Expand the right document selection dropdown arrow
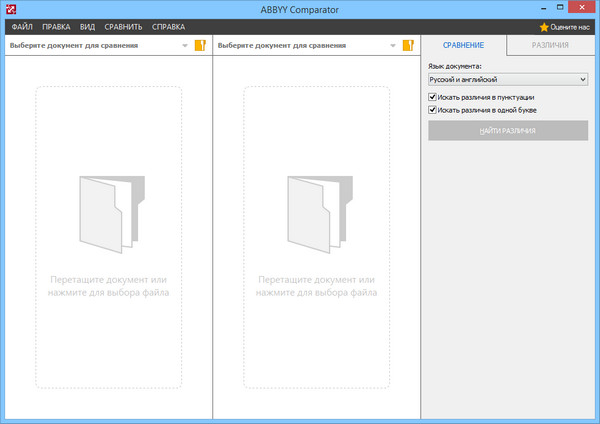 click(x=392, y=45)
